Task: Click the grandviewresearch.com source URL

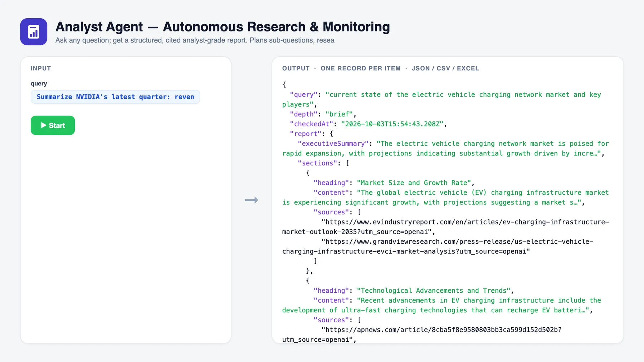Action: click(438, 247)
